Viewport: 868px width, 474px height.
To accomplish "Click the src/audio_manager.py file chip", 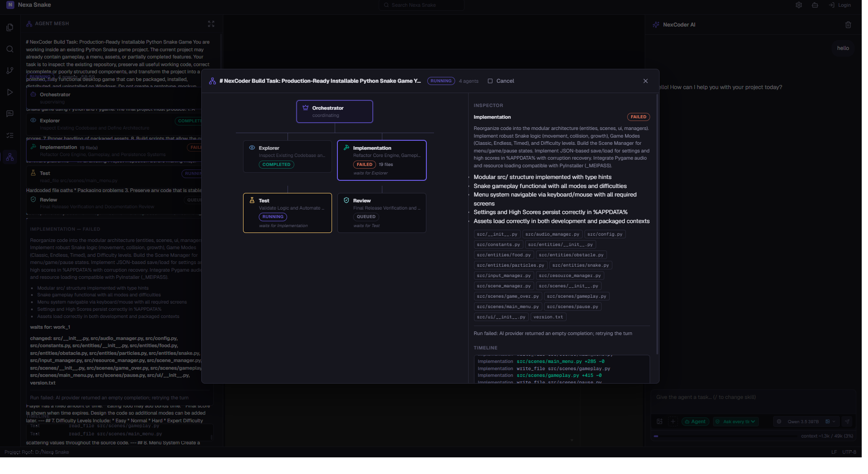I will coord(552,234).
